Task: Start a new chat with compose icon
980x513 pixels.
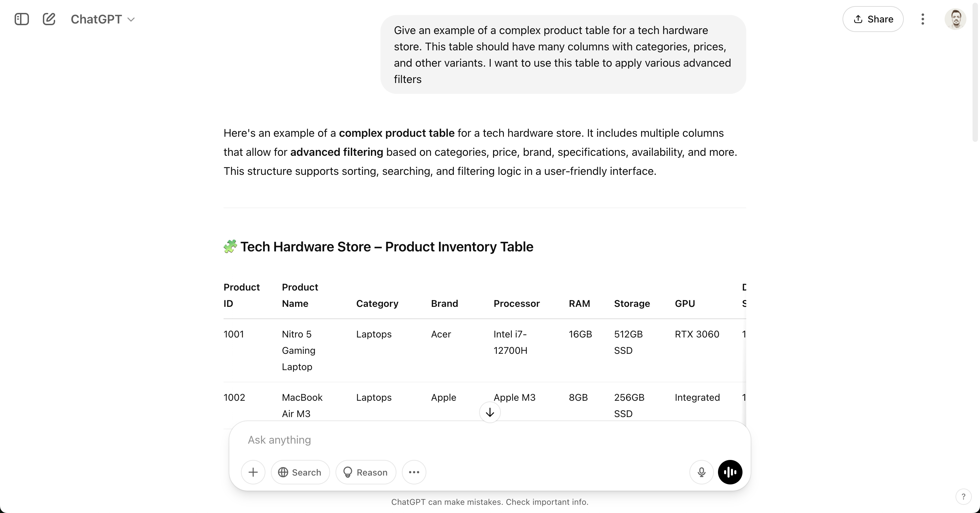Action: point(49,19)
